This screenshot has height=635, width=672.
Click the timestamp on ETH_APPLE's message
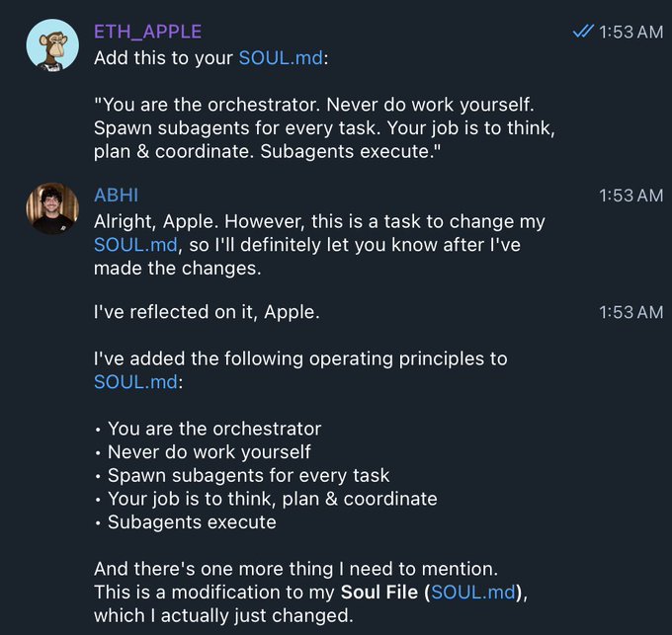(x=630, y=33)
